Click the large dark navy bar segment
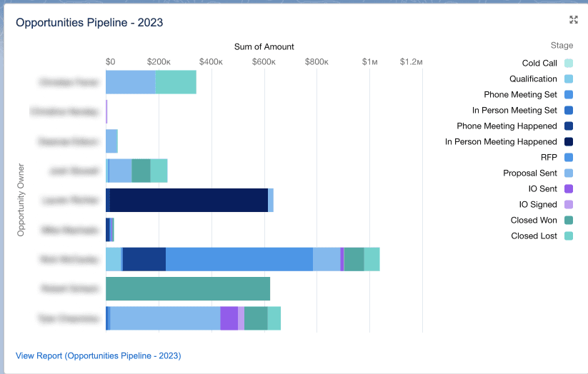The image size is (588, 374). point(189,200)
